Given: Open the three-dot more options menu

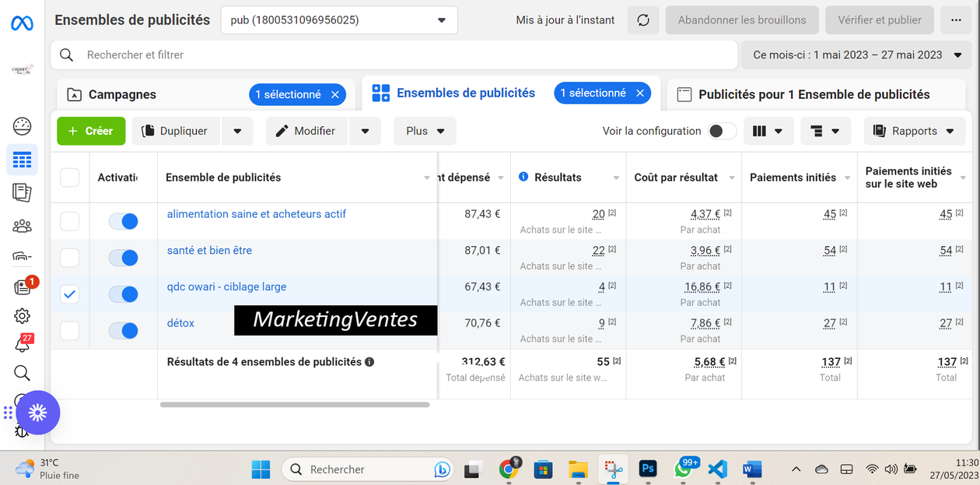Looking at the screenshot, I should coord(956,20).
